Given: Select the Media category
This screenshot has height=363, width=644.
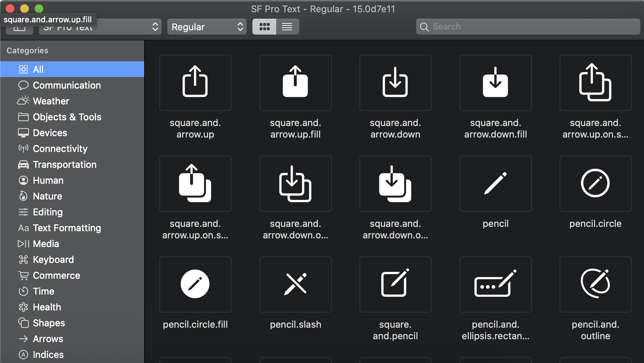Looking at the screenshot, I should coord(72,243).
